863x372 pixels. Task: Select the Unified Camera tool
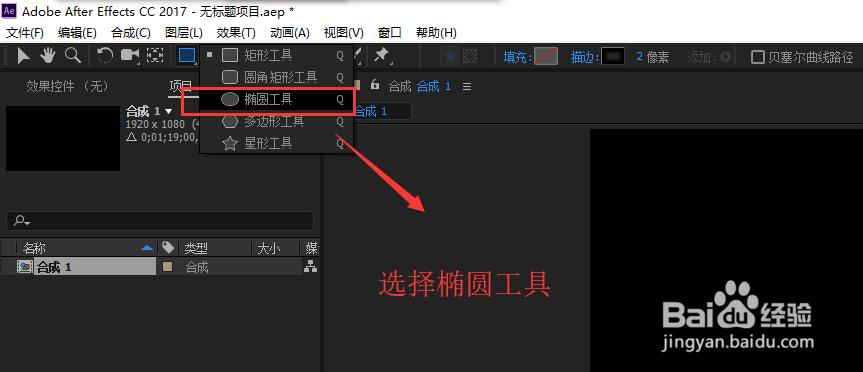(x=130, y=55)
